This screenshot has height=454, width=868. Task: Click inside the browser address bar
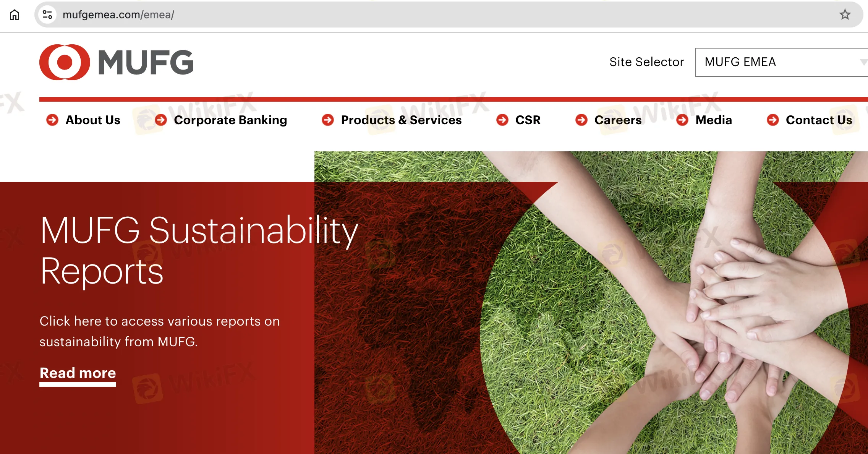coord(267,15)
